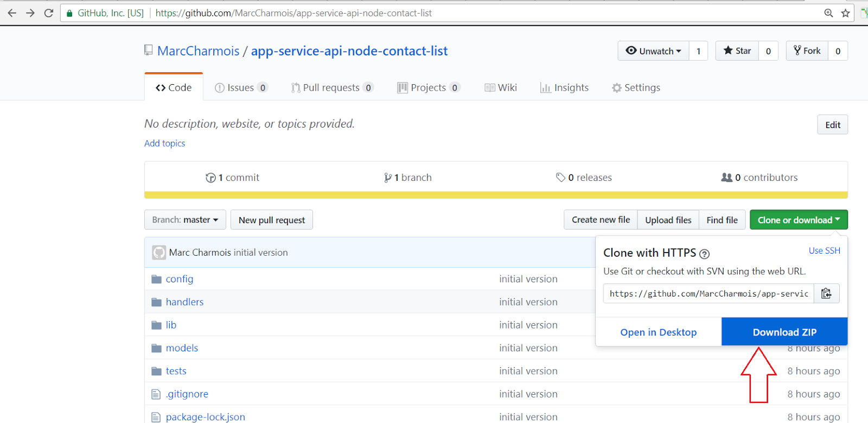This screenshot has height=423, width=868.
Task: Click Download ZIP button
Action: (784, 332)
